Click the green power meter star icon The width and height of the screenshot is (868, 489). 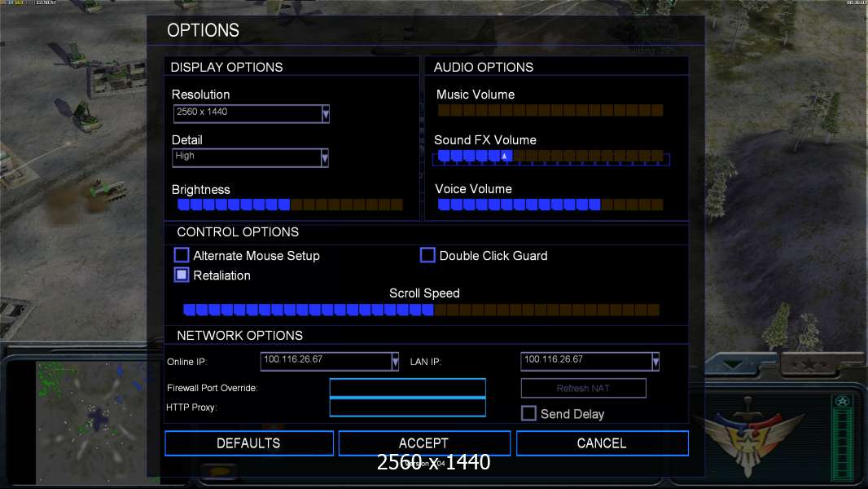point(843,402)
